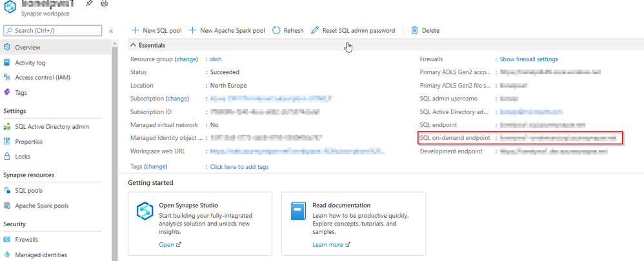Click the purple Tags icon
Screen dimensions: 644x261
click(x=6, y=92)
